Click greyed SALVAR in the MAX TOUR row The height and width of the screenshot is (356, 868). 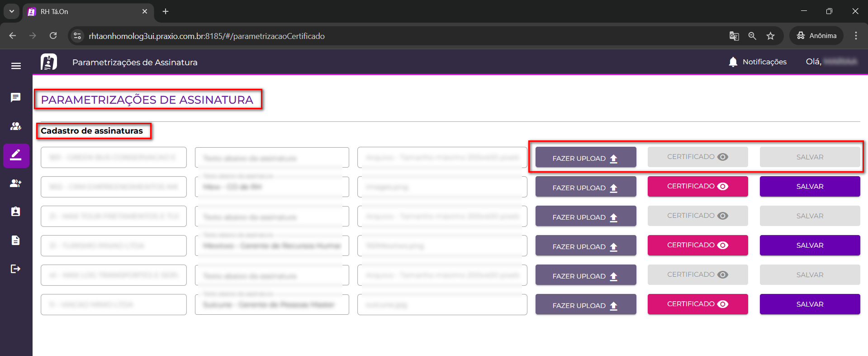pos(810,216)
